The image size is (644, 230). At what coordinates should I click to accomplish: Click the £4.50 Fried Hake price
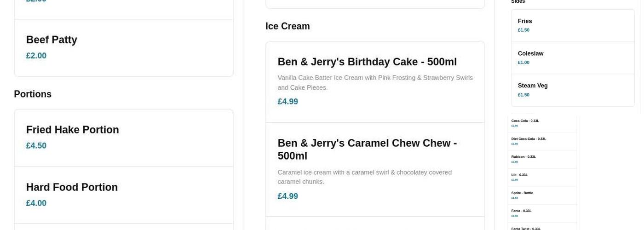[x=36, y=146]
